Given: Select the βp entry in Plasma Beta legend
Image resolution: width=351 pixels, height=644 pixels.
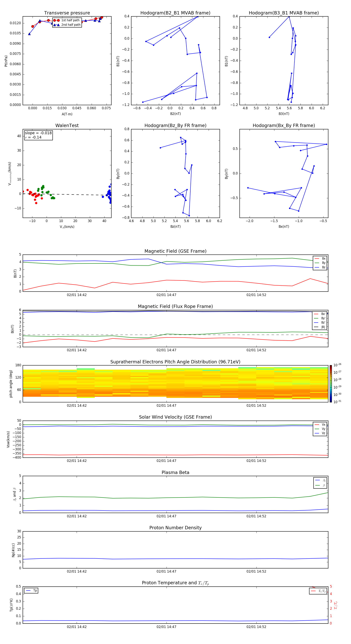Looking at the screenshot, I should [320, 480].
